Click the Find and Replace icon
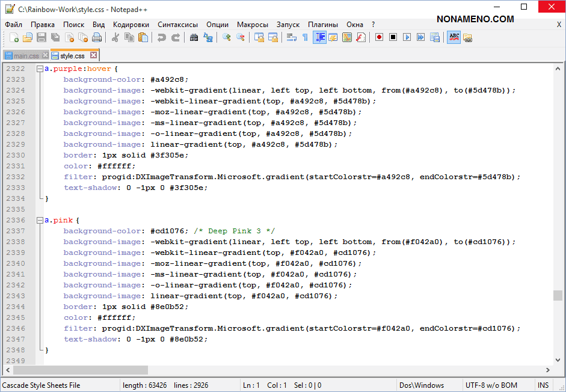 tap(208, 37)
